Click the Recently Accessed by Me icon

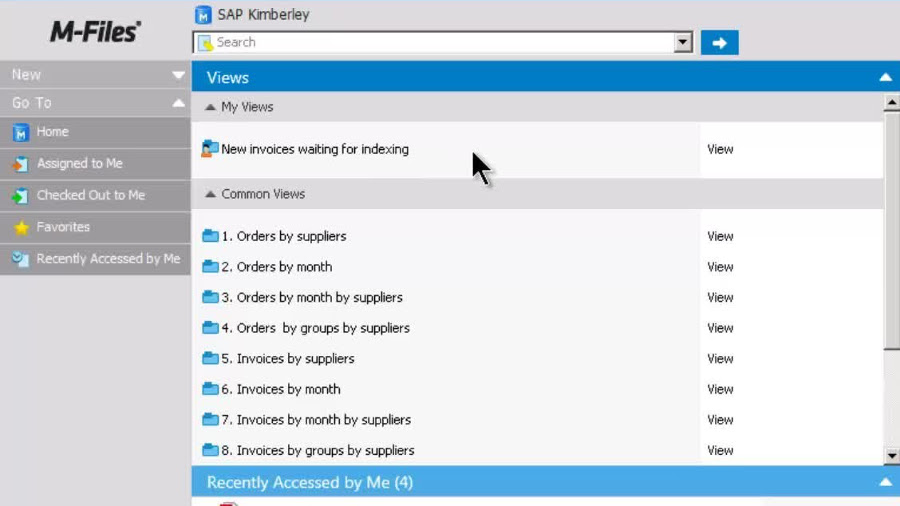click(x=21, y=259)
